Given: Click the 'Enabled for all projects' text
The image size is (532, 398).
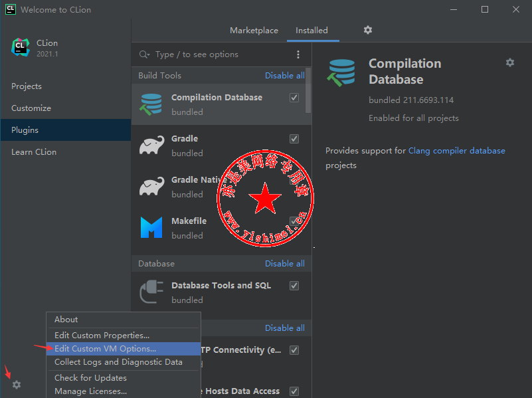Looking at the screenshot, I should coord(414,118).
